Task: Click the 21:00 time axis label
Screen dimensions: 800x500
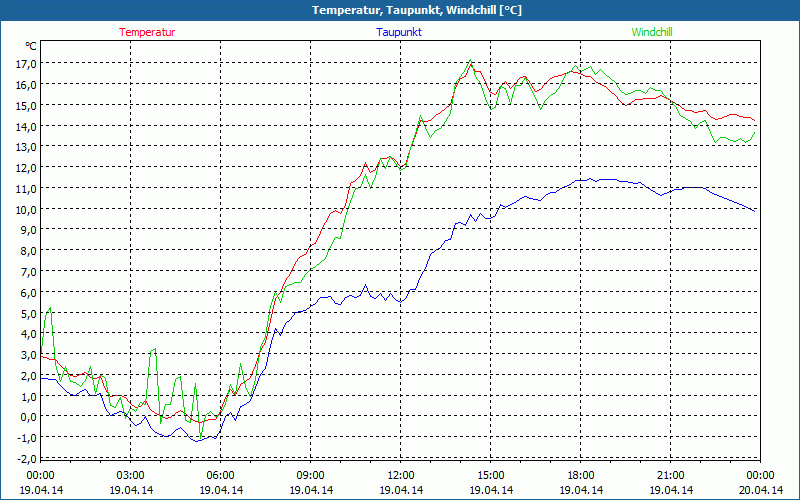Action: (670, 476)
